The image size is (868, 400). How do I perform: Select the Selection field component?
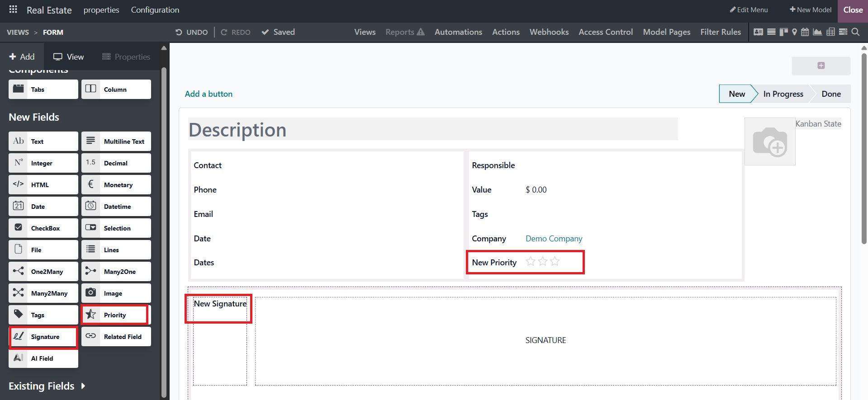[116, 228]
